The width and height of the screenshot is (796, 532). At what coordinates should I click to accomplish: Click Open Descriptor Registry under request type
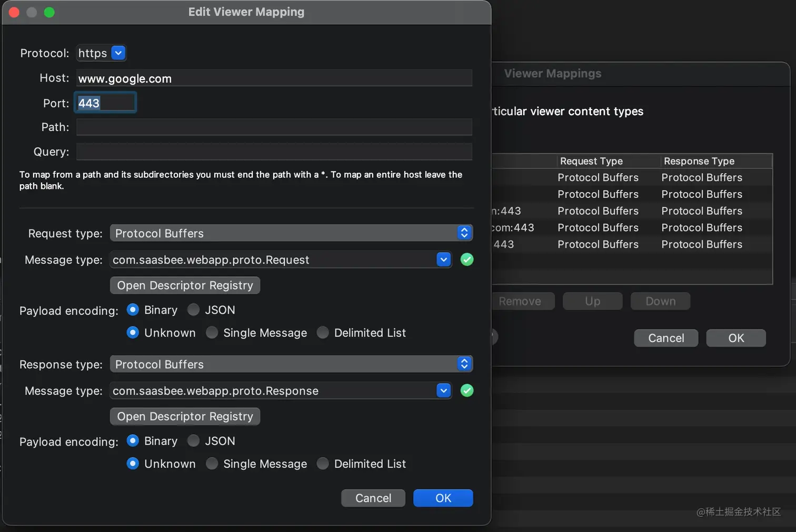pos(185,285)
